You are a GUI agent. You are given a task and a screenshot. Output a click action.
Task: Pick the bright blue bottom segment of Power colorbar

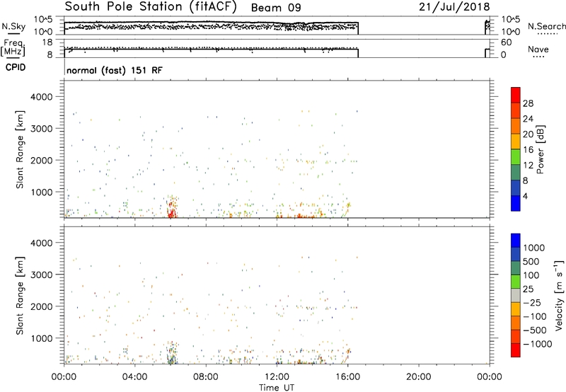coord(516,203)
